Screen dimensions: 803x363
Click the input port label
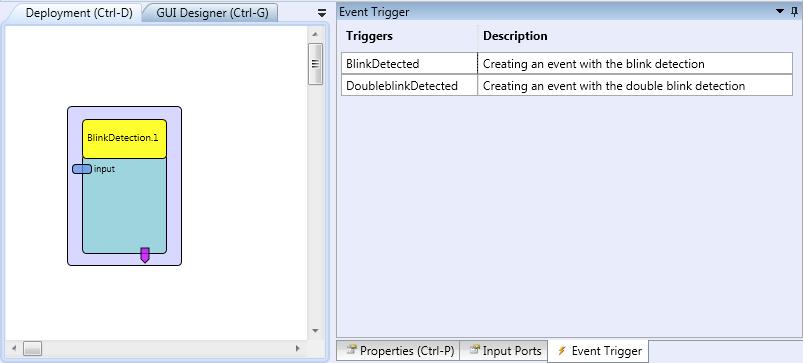click(104, 169)
